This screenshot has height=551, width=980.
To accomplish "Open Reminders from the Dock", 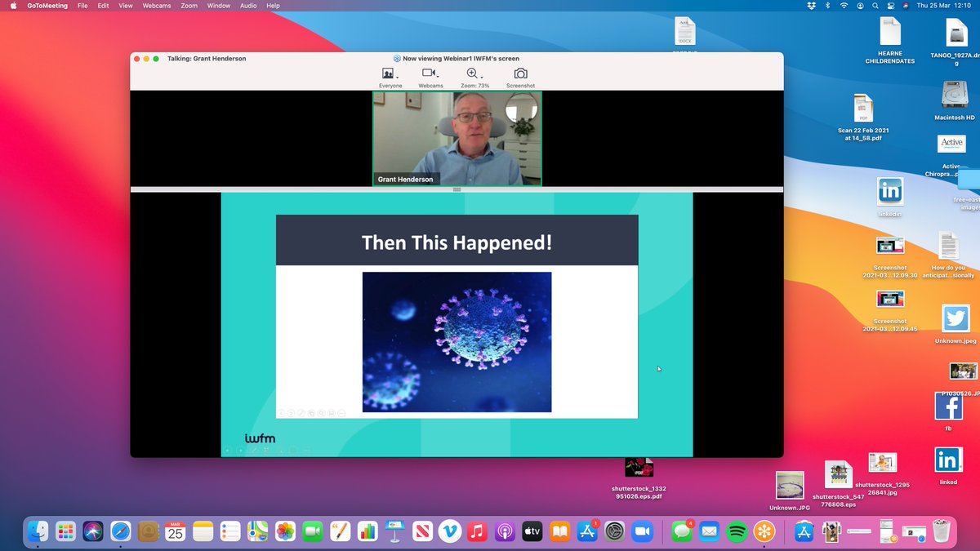I will (x=230, y=531).
